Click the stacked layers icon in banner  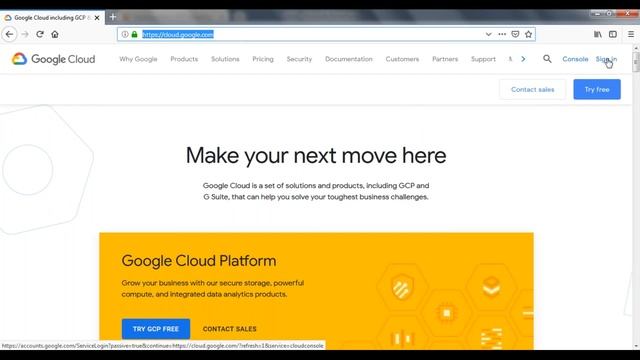pyautogui.click(x=491, y=286)
